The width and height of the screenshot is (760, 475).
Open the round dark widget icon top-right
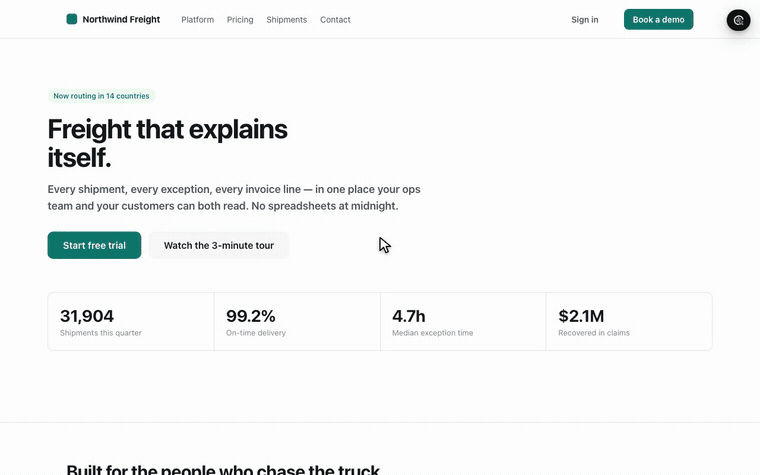pos(738,20)
